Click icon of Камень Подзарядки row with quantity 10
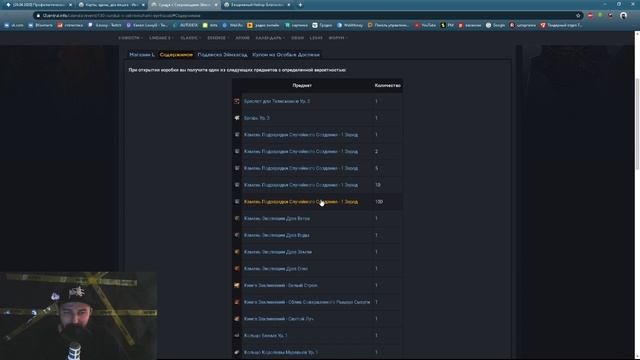Screen dimensions: 640x360 click(237, 184)
